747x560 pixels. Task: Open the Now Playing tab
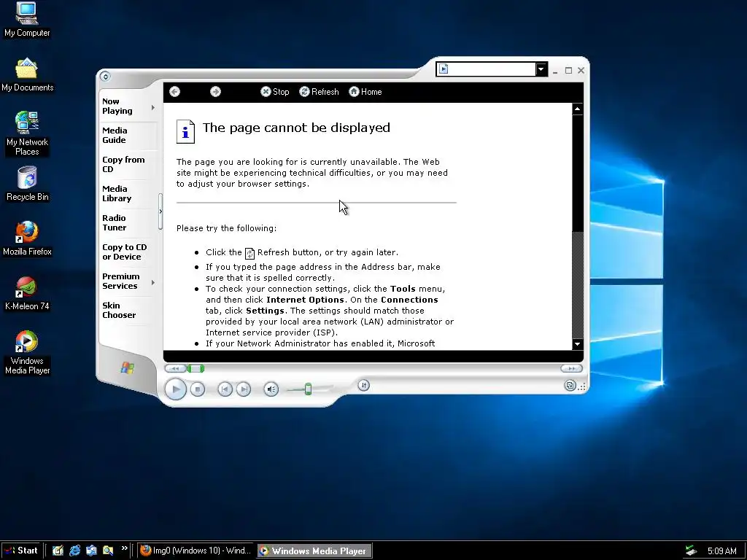coord(117,106)
